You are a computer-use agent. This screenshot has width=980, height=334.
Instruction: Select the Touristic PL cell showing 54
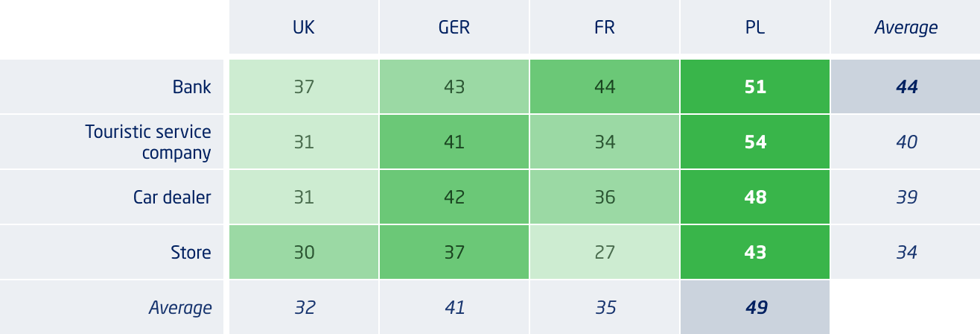(x=755, y=142)
